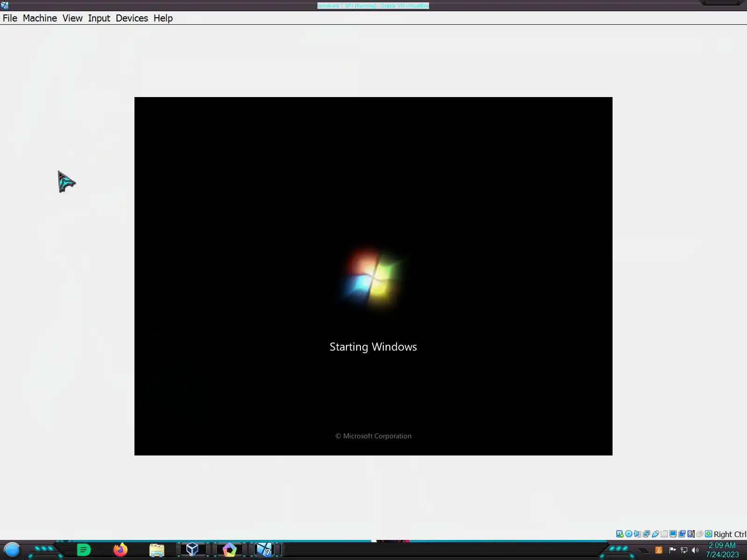The height and width of the screenshot is (560, 747).
Task: Click the USB devices indicator
Action: click(x=655, y=534)
